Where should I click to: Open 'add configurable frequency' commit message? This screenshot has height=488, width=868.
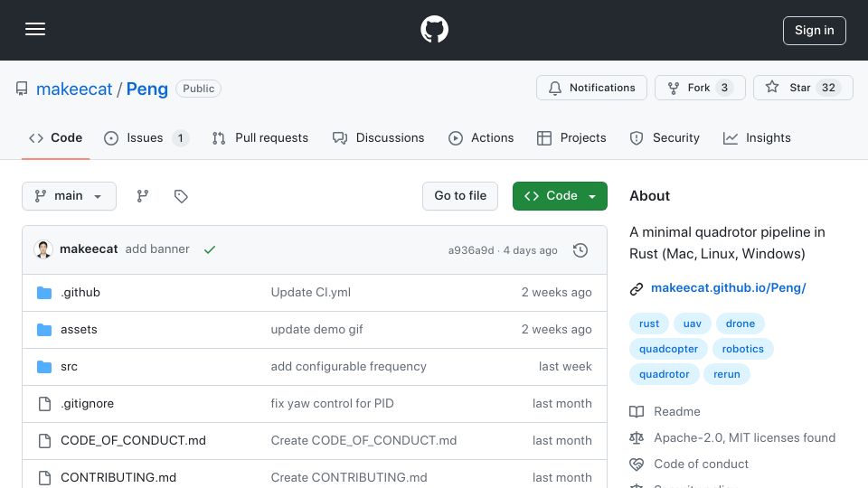[349, 366]
